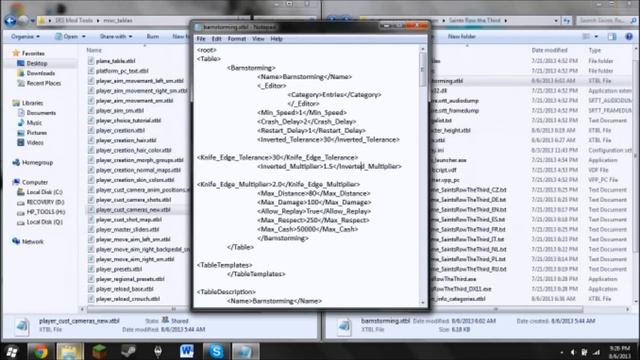
Task: Open the change view dropdown arrow
Action: (x=596, y=36)
